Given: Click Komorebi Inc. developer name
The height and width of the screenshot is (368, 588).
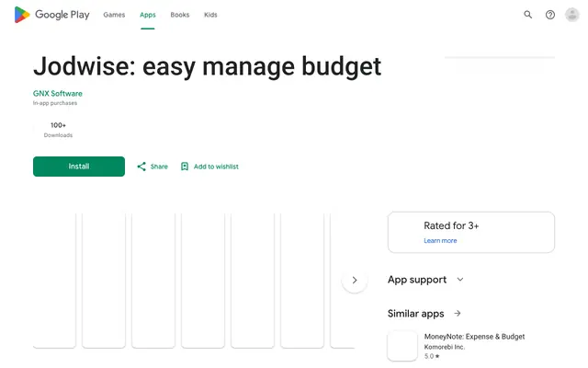Looking at the screenshot, I should [445, 347].
